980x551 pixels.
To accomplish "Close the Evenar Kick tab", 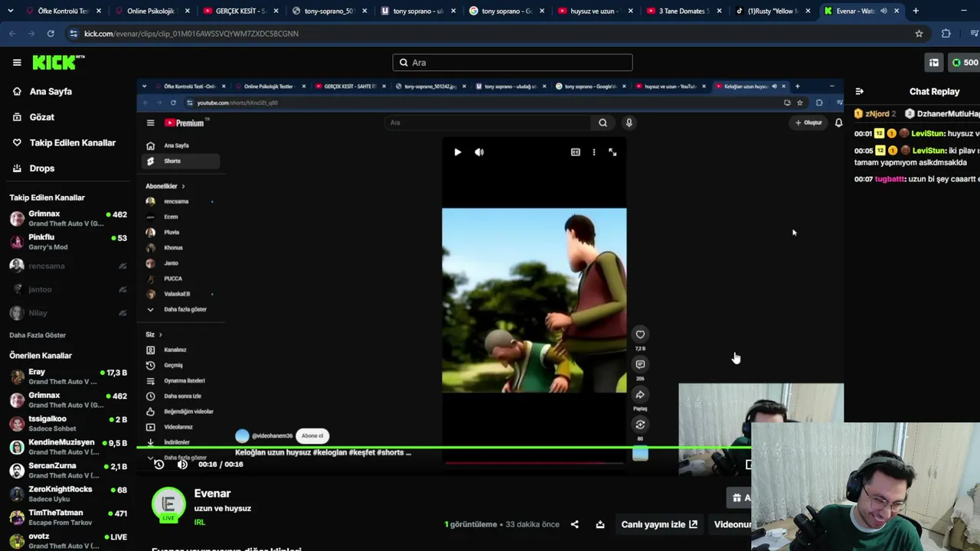I will point(897,11).
